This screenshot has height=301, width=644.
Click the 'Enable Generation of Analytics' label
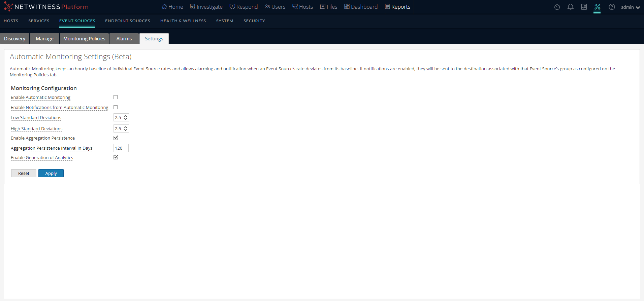pos(42,158)
